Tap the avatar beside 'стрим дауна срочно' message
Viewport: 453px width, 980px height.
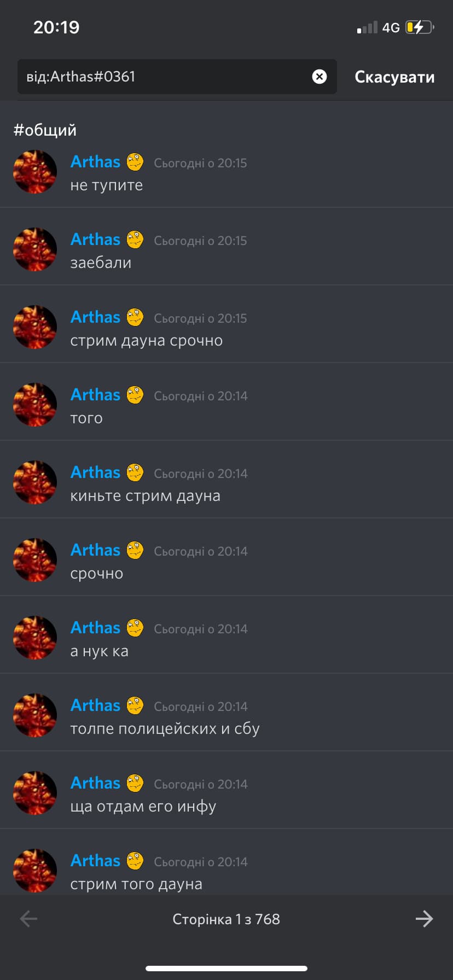pos(35,327)
